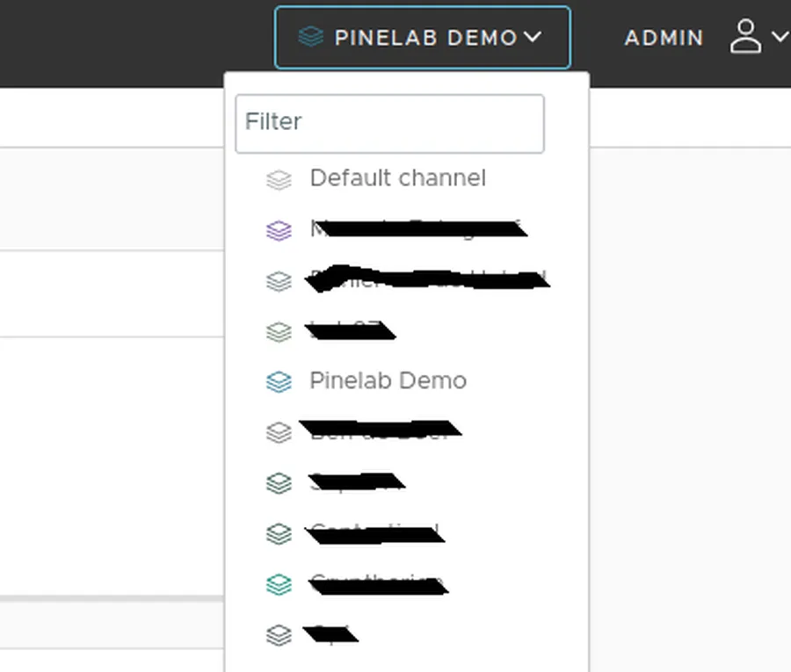Click the layers icon of the bottom-most channel
Image resolution: width=791 pixels, height=672 pixels.
pyautogui.click(x=279, y=634)
